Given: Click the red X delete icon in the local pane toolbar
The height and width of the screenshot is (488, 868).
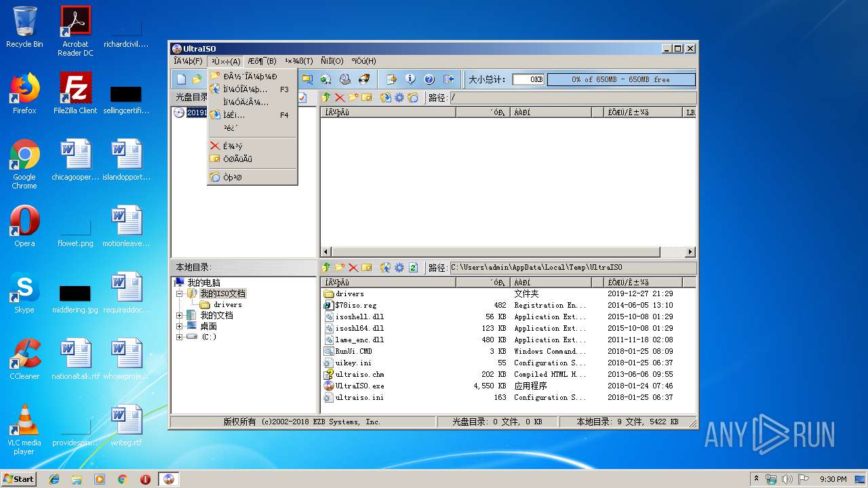Looking at the screenshot, I should (x=353, y=268).
